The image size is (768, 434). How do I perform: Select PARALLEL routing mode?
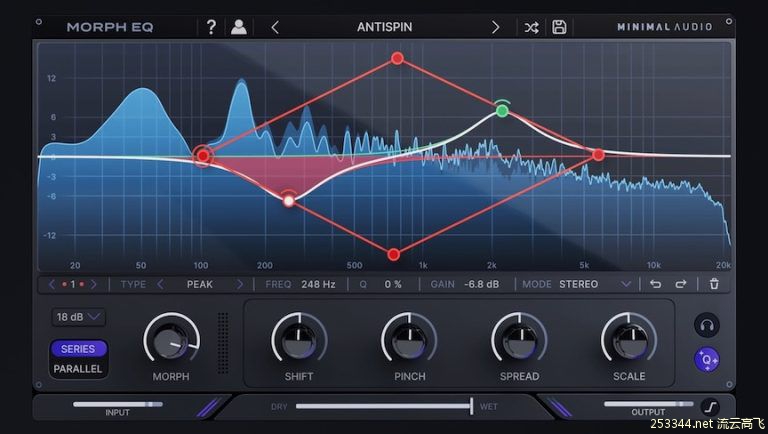[78, 369]
